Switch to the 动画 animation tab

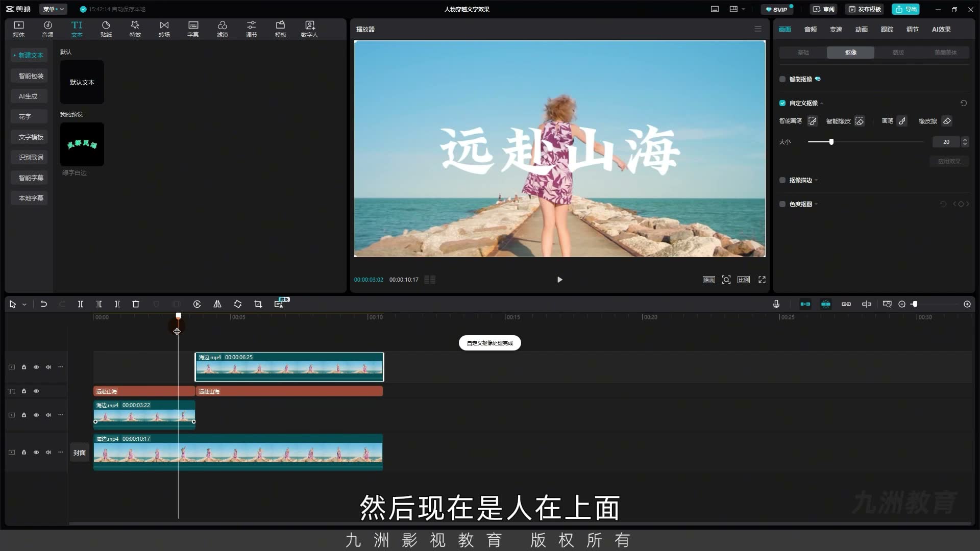(x=862, y=30)
